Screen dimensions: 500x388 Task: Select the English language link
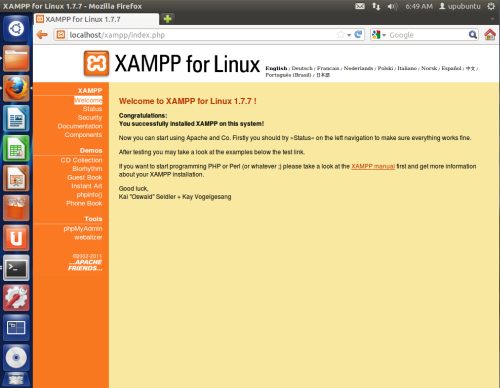[x=276, y=68]
